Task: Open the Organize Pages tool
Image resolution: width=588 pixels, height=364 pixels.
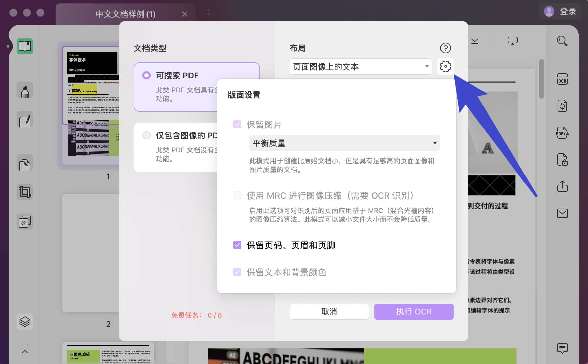Action: point(25,163)
